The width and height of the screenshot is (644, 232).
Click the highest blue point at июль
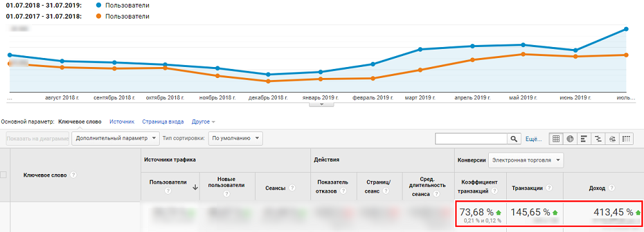(626, 29)
